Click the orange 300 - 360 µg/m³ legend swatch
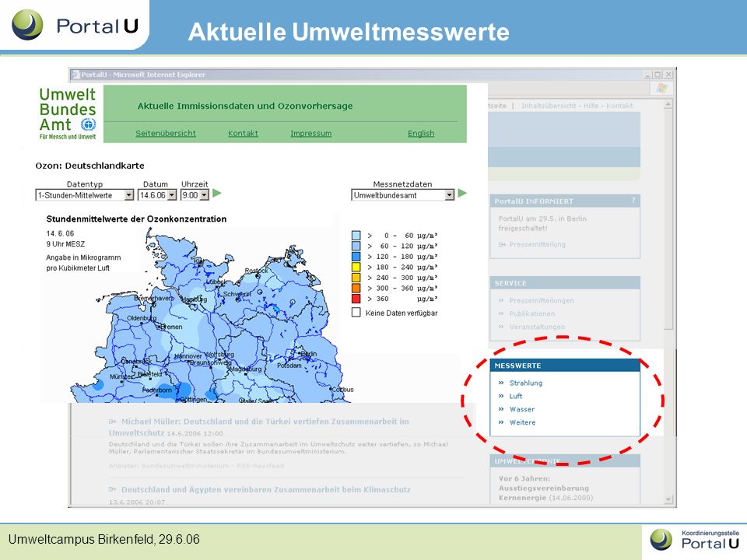The height and width of the screenshot is (560, 747). [x=356, y=288]
